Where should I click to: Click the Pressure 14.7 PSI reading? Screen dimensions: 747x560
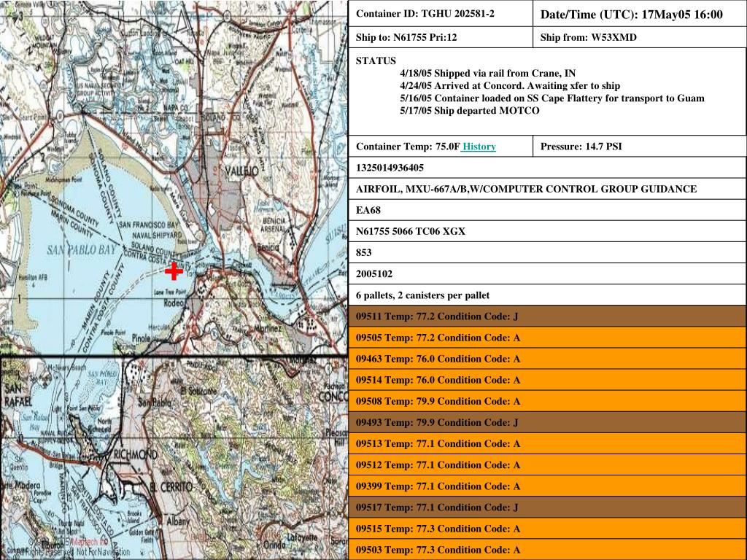coord(581,147)
